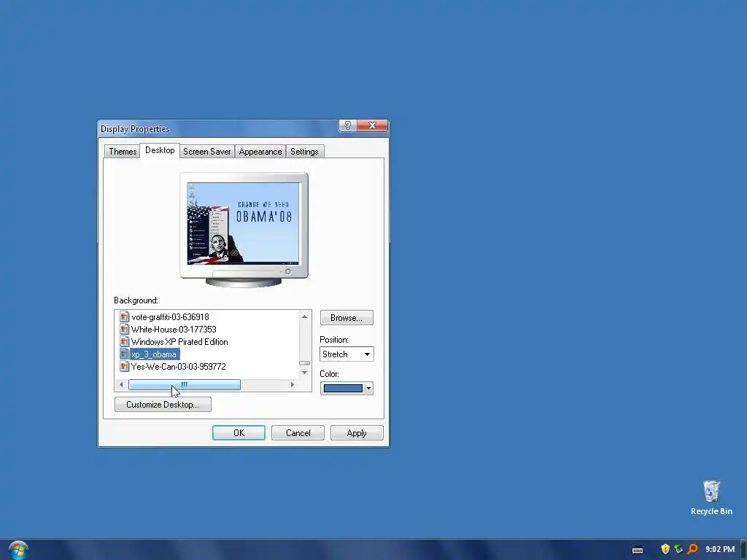The width and height of the screenshot is (747, 560).
Task: Click the Cancel button
Action: point(298,433)
